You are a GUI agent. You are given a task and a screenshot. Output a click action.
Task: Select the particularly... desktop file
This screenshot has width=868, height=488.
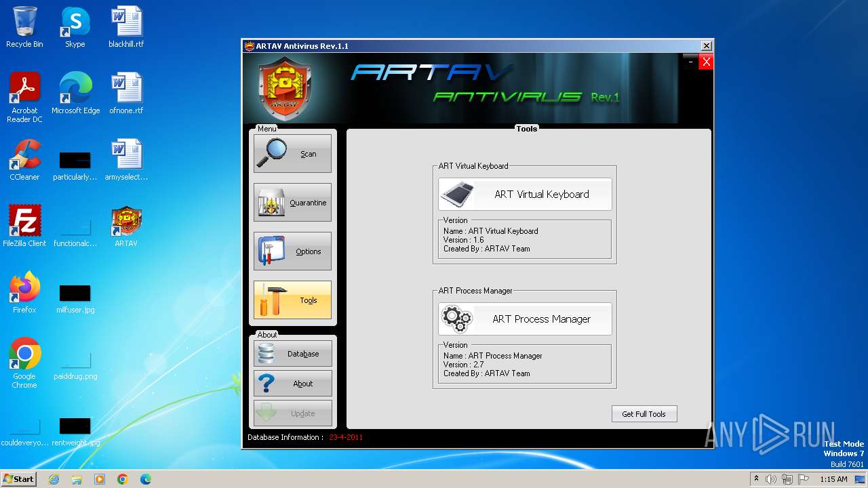75,165
